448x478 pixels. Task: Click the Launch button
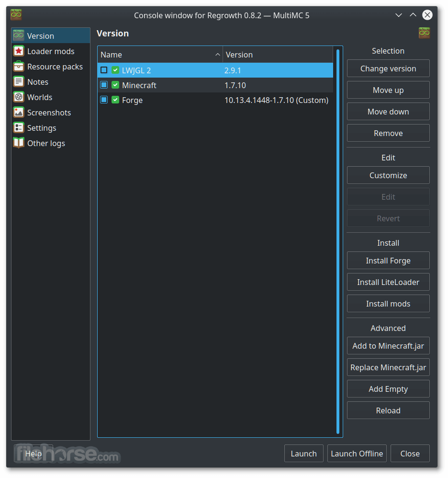point(303,453)
